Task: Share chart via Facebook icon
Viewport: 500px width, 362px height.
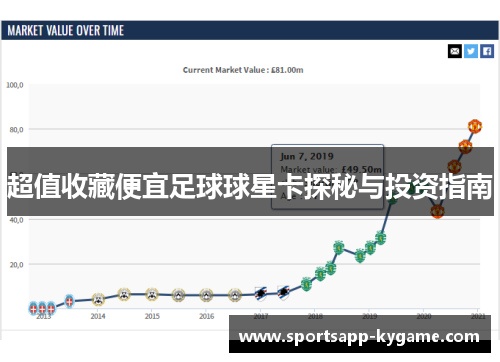Action: pyautogui.click(x=487, y=51)
